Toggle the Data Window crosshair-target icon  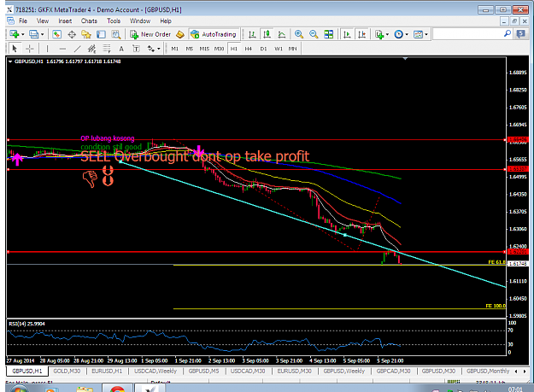pyautogui.click(x=72, y=34)
